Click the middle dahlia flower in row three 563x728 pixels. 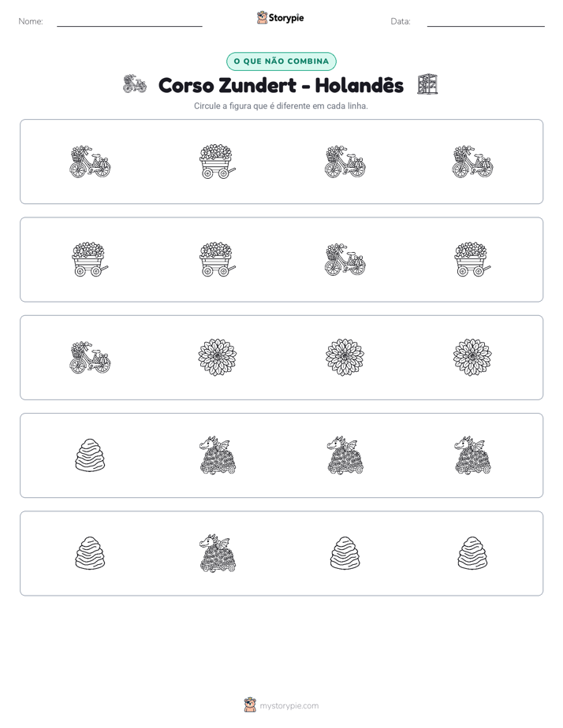(345, 358)
